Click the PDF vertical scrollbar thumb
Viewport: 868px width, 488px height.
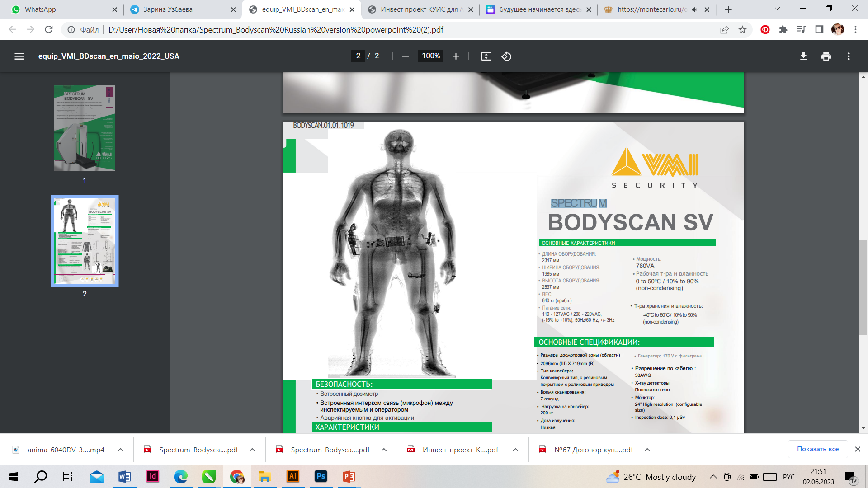(x=863, y=287)
